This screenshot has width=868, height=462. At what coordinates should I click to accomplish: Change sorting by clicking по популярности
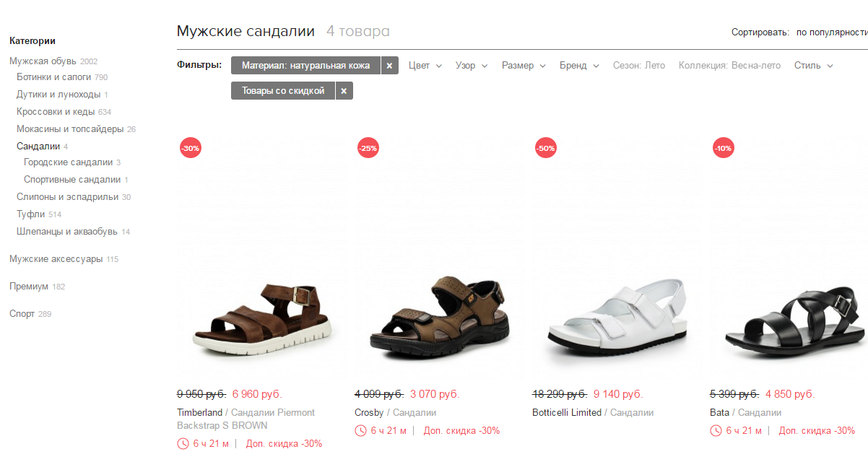[832, 32]
